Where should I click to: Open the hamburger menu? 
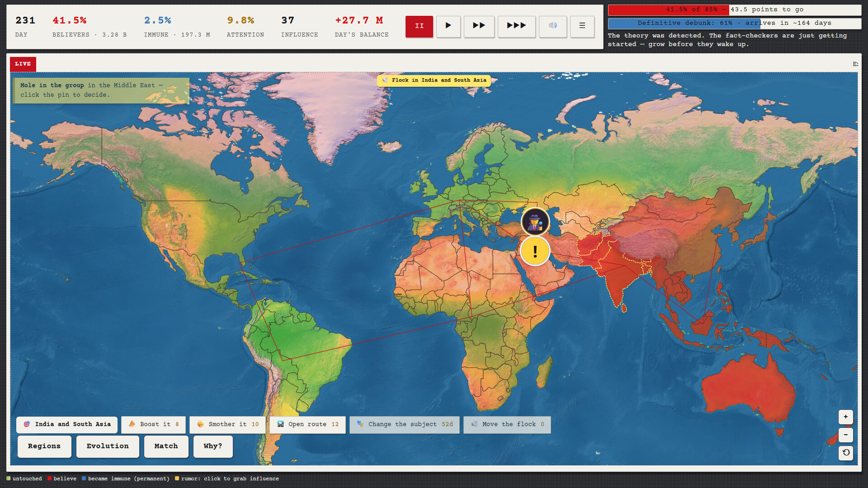[x=582, y=26]
